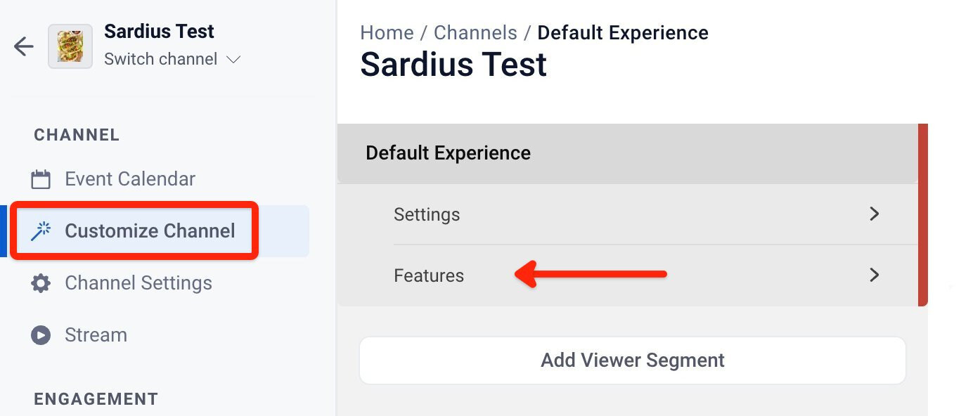This screenshot has height=416, width=980.
Task: Click the back arrow at top left
Action: point(23,46)
